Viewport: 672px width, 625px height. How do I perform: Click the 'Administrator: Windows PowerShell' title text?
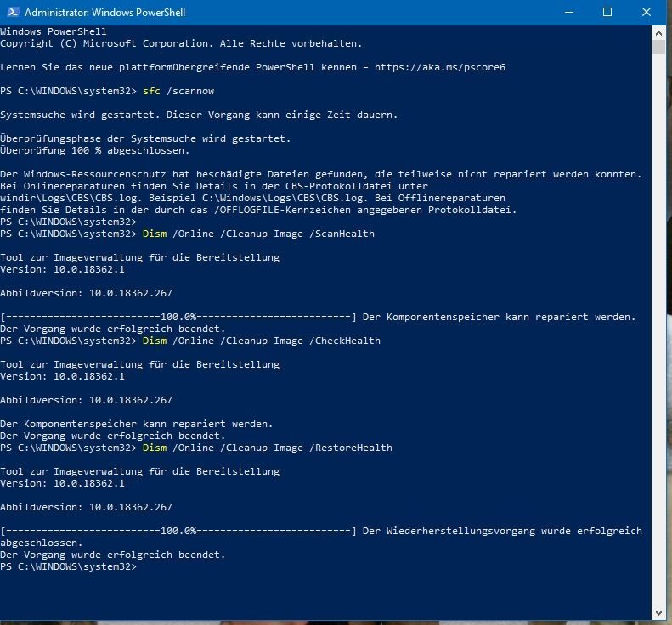coord(105,13)
